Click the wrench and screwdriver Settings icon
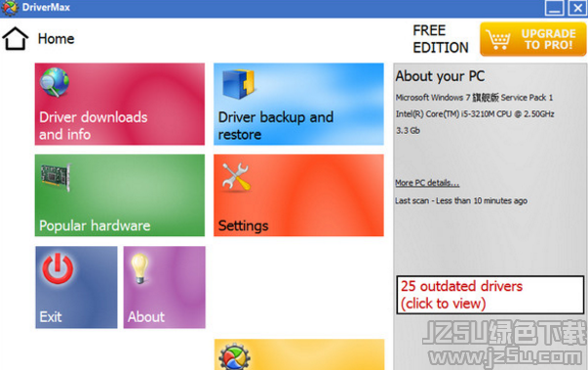Image resolution: width=588 pixels, height=370 pixels. pos(236,177)
